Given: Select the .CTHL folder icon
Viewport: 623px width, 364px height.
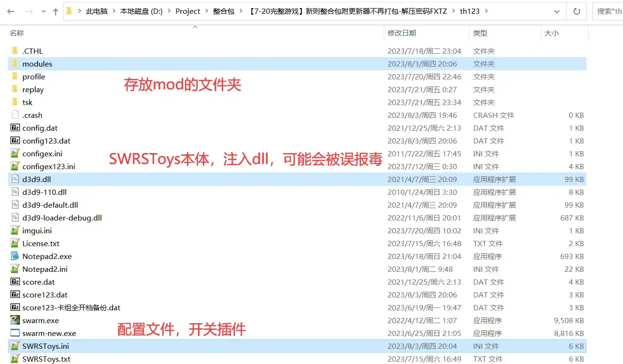Looking at the screenshot, I should pyautogui.click(x=15, y=51).
